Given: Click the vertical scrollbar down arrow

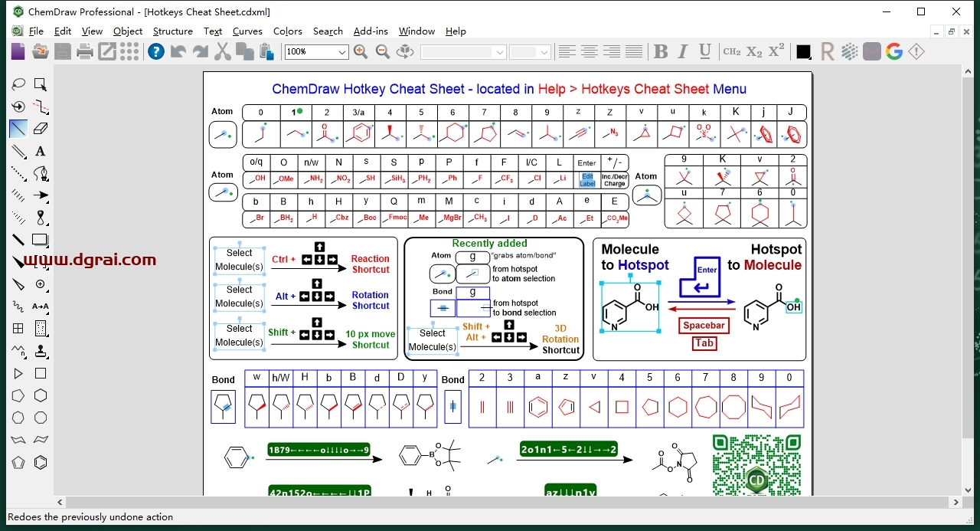Looking at the screenshot, I should pyautogui.click(x=969, y=489).
